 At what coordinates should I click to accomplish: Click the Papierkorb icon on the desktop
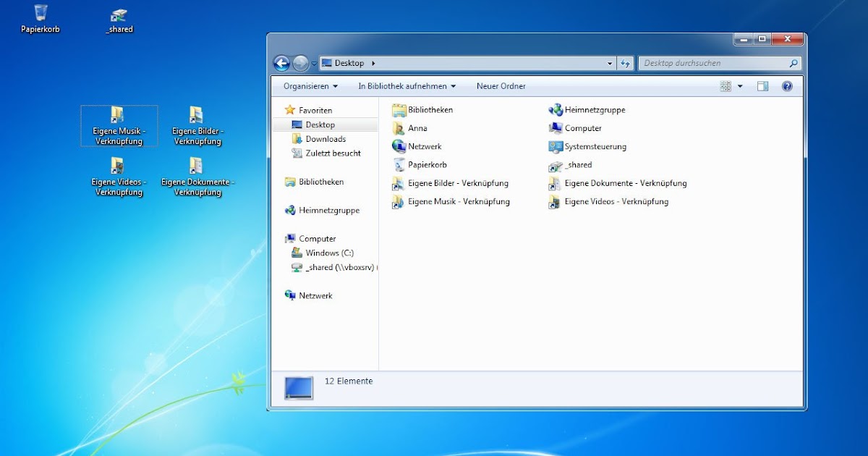tap(41, 19)
